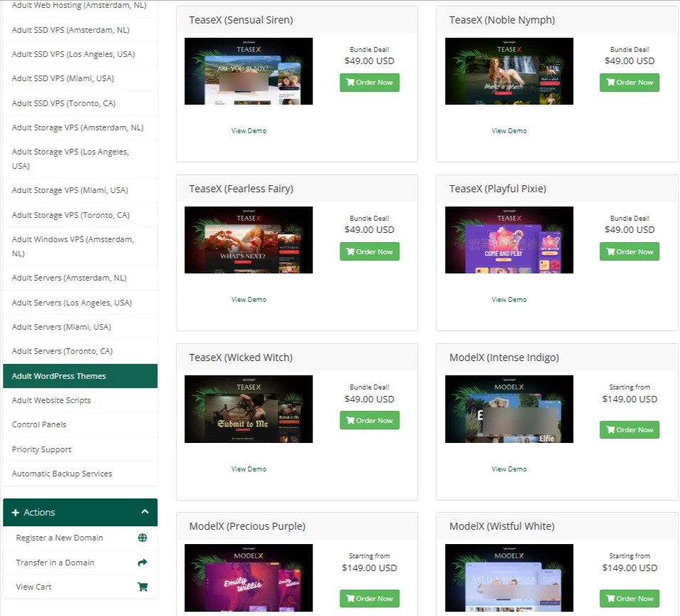
Task: Click the shopping cart icon beside View Cart
Action: tap(142, 586)
